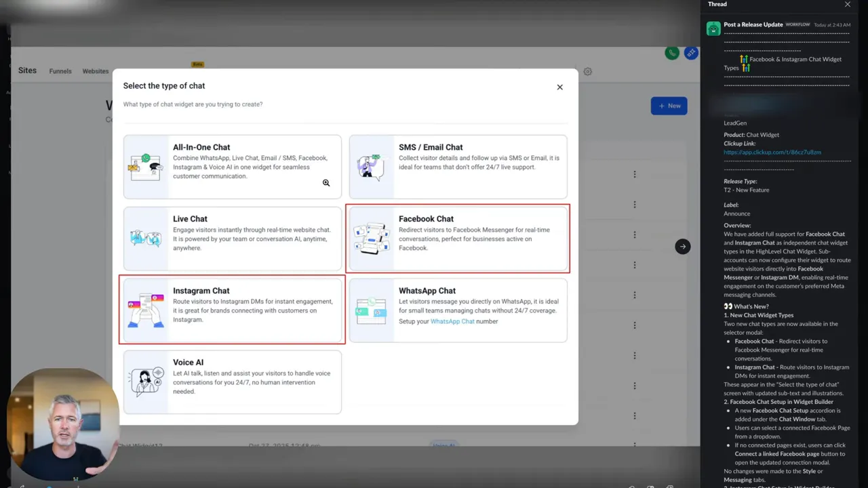Click the Overview: heading in thread
This screenshot has width=868, height=488.
[737, 225]
